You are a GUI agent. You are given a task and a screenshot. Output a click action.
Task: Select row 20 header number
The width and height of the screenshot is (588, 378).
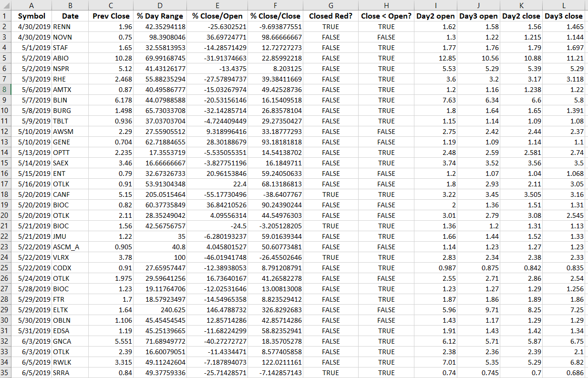(x=6, y=215)
